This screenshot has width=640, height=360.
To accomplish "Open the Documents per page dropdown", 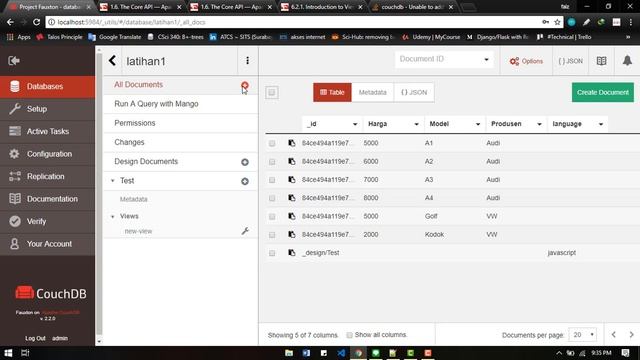I will 583,335.
